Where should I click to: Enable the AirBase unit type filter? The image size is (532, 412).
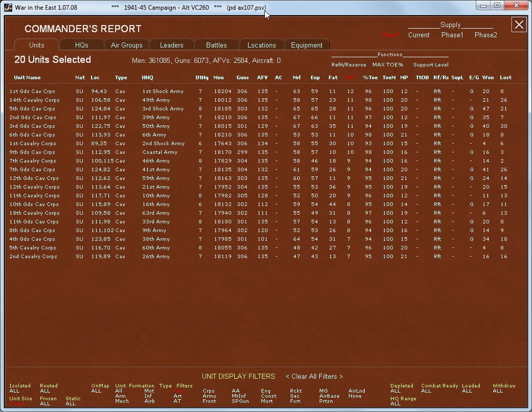(x=329, y=396)
